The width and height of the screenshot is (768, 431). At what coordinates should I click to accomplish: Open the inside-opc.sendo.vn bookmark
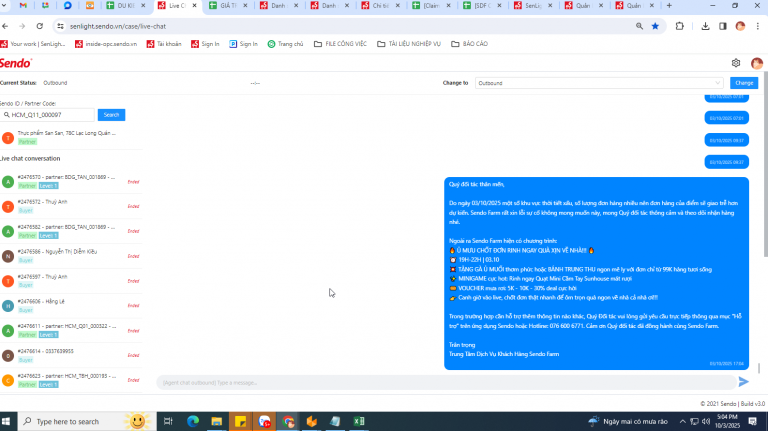pyautogui.click(x=106, y=44)
